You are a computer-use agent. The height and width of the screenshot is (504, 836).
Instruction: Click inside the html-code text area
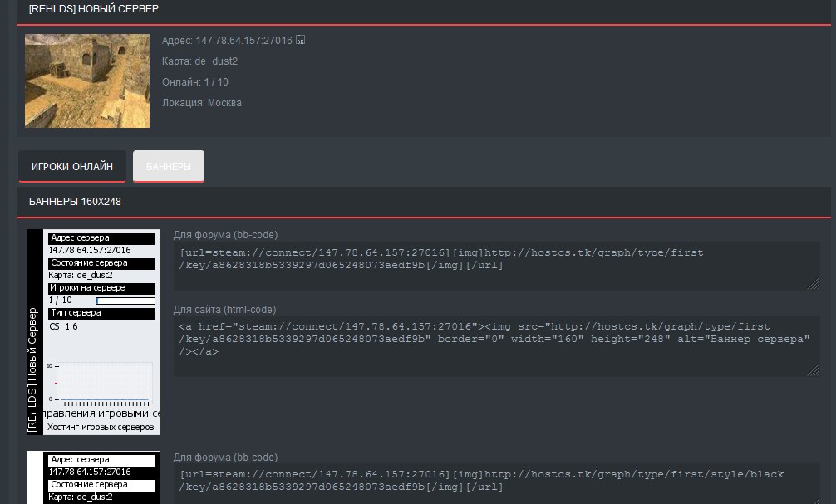point(495,345)
